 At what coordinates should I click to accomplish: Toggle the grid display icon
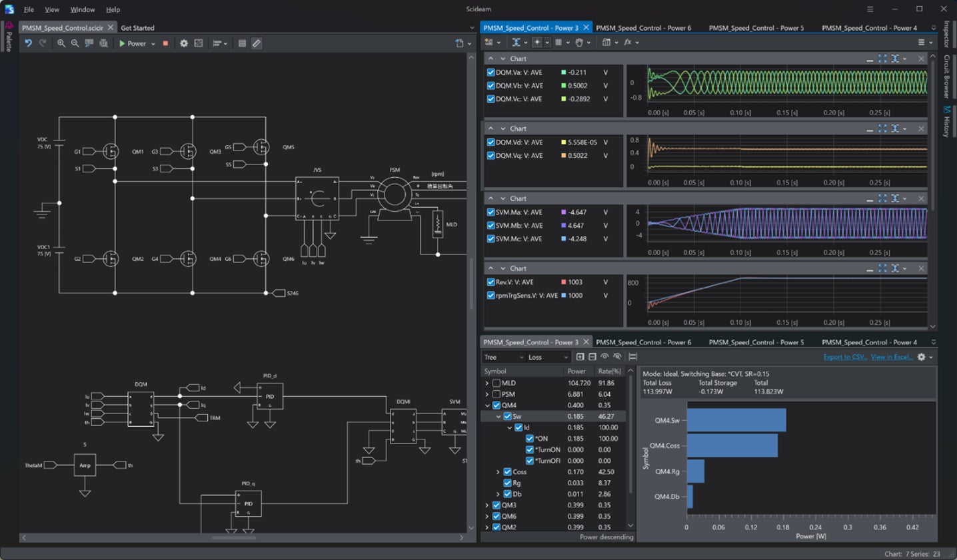[x=242, y=43]
